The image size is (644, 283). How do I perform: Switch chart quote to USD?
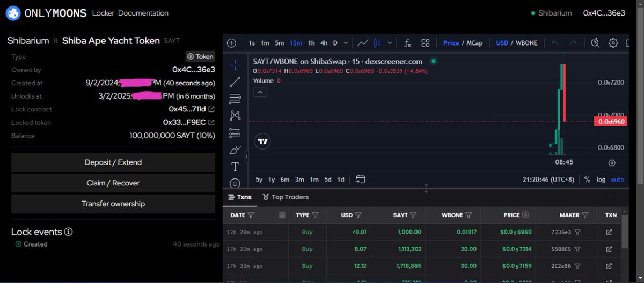tap(502, 43)
